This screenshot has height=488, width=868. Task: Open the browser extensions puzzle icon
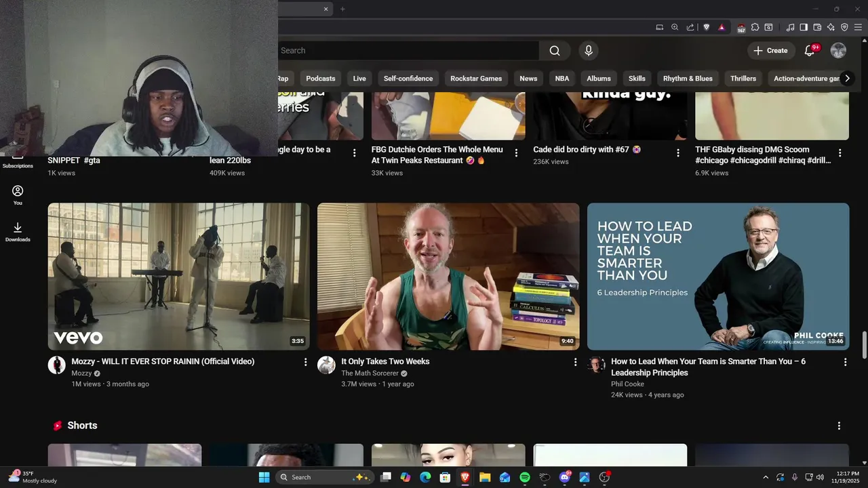coord(755,27)
